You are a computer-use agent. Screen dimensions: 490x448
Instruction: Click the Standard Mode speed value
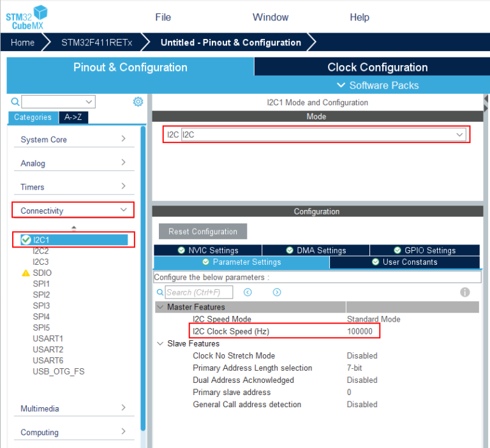pyautogui.click(x=373, y=319)
